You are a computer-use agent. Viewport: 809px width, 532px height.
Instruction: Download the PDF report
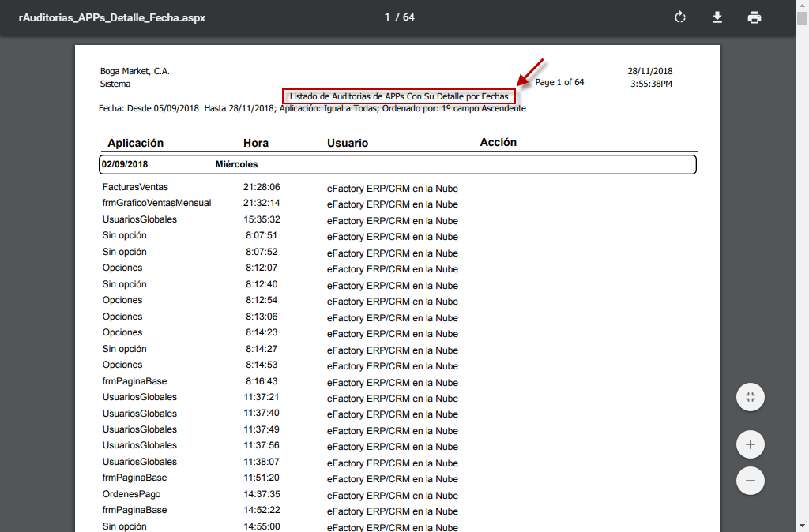[x=717, y=17]
